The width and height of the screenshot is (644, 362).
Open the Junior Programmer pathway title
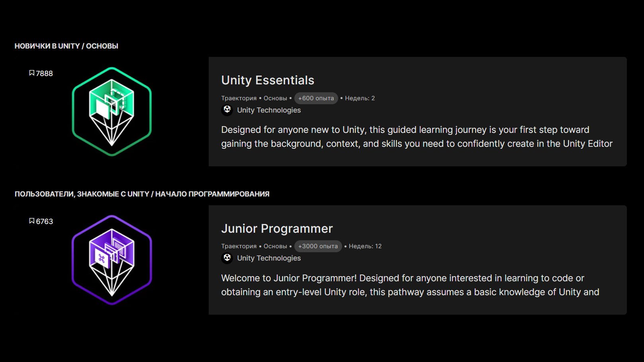277,229
